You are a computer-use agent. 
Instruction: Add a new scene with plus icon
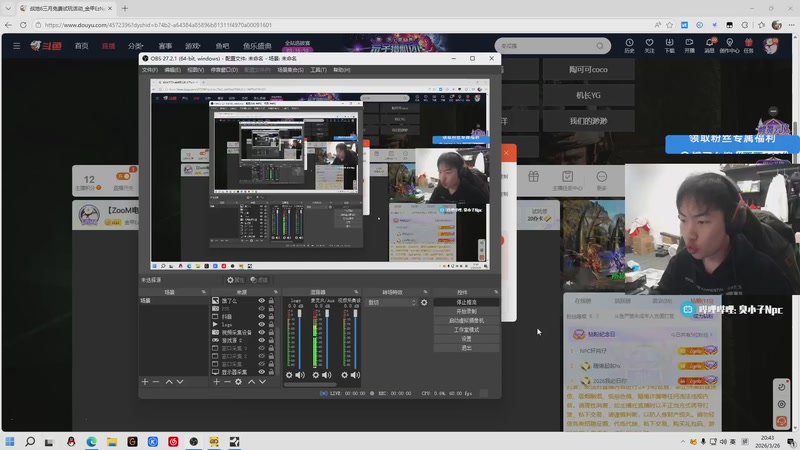pos(145,382)
